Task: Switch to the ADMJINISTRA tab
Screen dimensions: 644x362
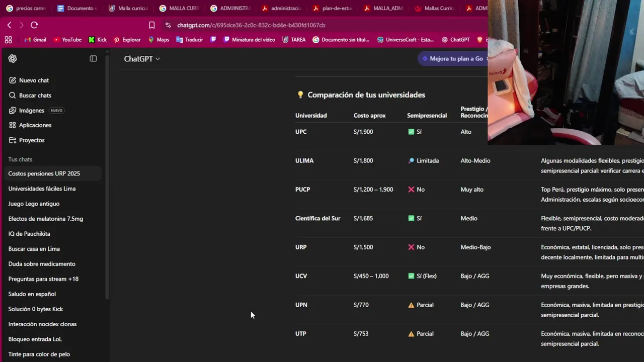Action: [230, 8]
